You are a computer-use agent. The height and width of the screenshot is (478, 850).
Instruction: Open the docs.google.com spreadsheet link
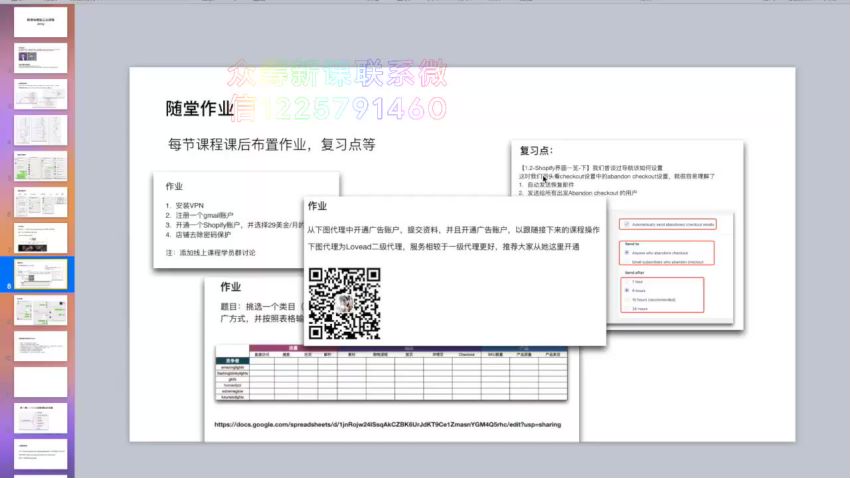coord(388,424)
